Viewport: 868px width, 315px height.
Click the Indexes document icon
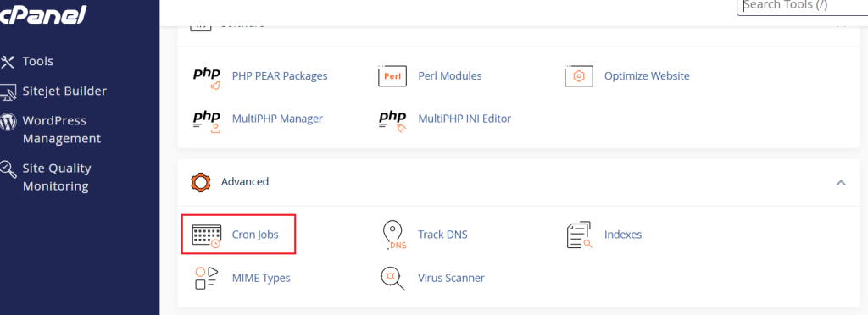pyautogui.click(x=579, y=235)
